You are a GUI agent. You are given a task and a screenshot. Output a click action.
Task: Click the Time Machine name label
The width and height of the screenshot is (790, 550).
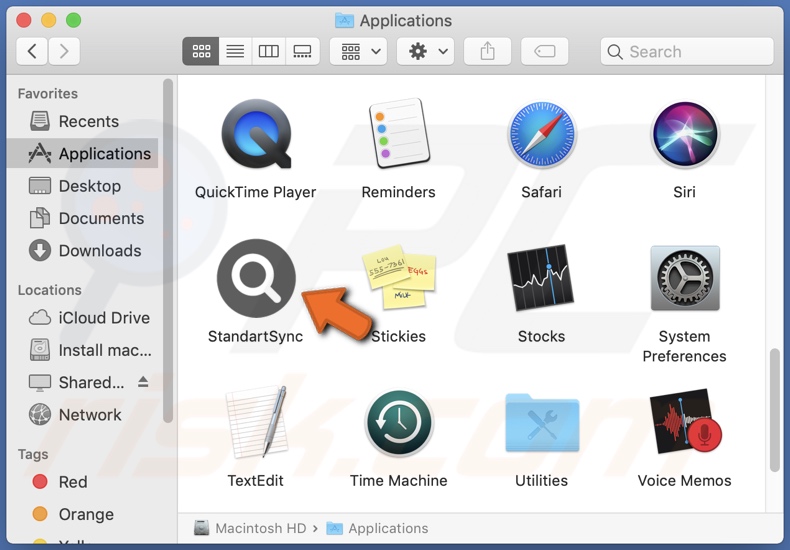tap(399, 480)
